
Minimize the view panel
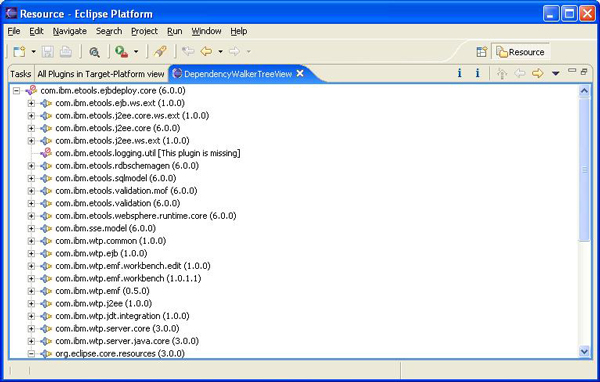coord(572,71)
